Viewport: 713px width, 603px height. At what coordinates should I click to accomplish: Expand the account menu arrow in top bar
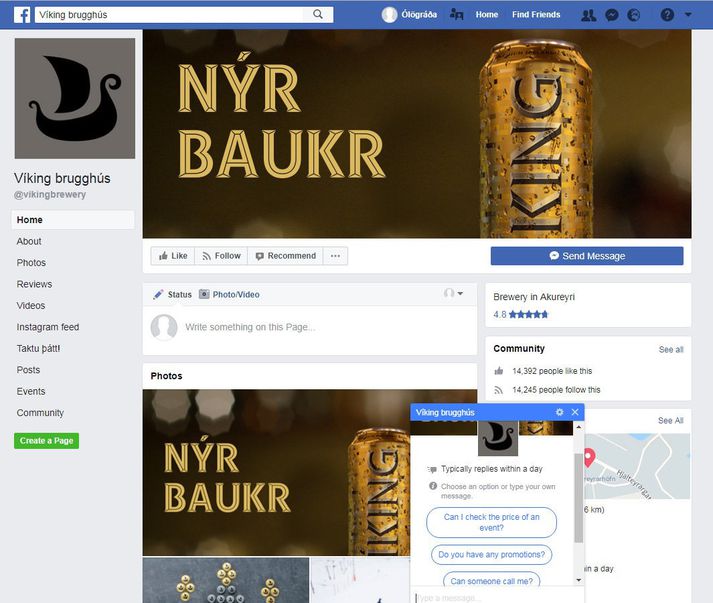pos(688,15)
